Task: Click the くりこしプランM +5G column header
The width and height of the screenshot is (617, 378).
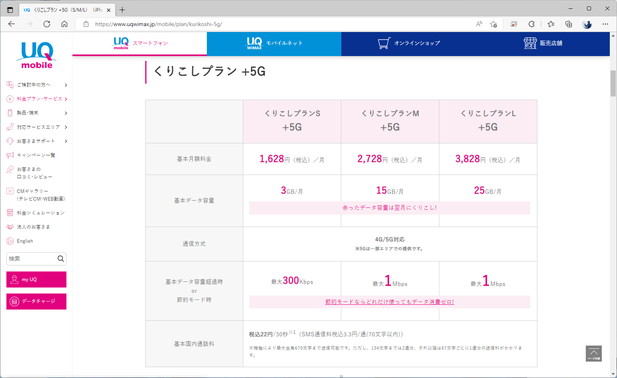Action: tap(390, 121)
